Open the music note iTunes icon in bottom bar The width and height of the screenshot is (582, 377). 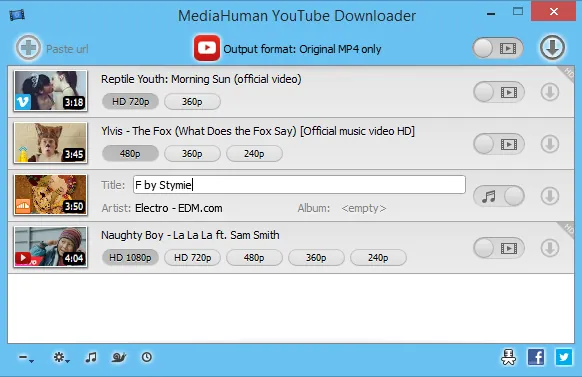point(91,357)
